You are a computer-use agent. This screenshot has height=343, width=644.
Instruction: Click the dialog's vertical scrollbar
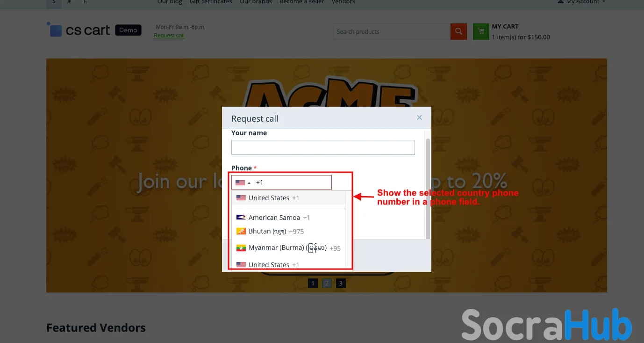pyautogui.click(x=428, y=187)
